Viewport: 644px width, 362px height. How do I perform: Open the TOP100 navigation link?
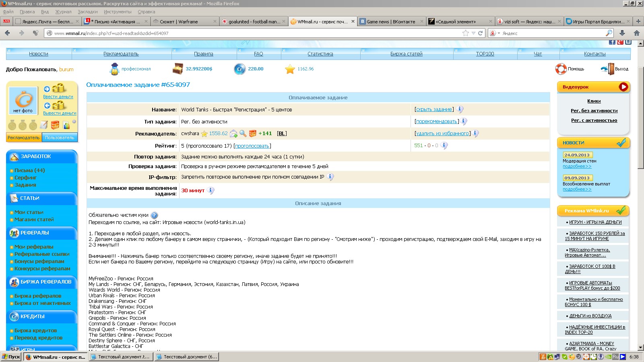(485, 54)
